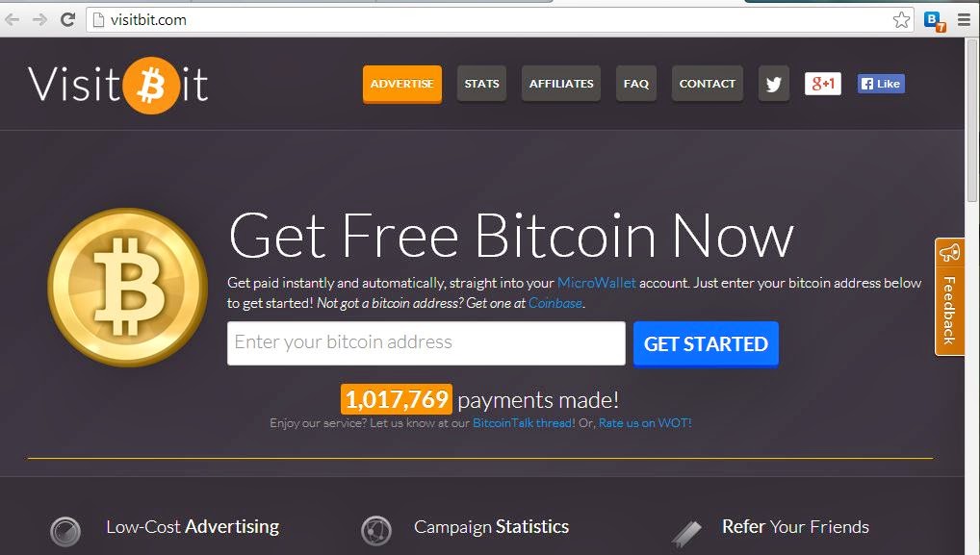Open the orange Feedback side tab
The image size is (980, 555).
pyautogui.click(x=949, y=297)
